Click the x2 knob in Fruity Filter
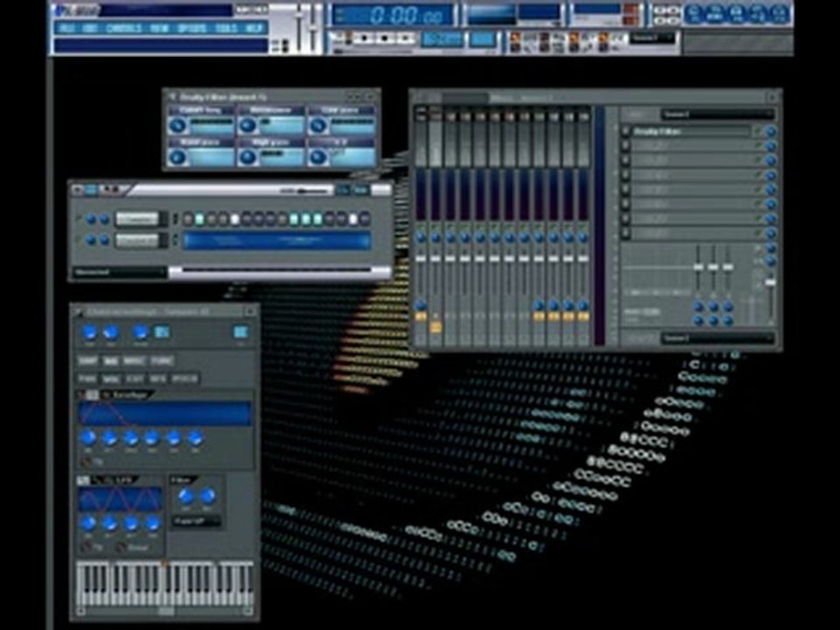This screenshot has height=630, width=840. (318, 157)
